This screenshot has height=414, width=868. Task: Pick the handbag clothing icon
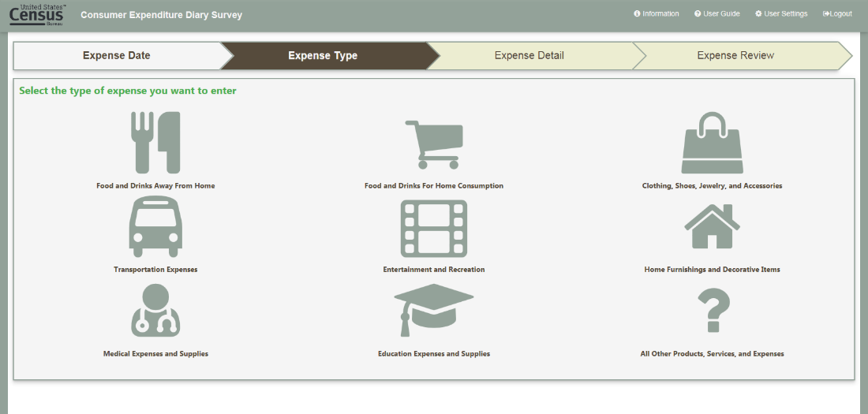click(712, 143)
